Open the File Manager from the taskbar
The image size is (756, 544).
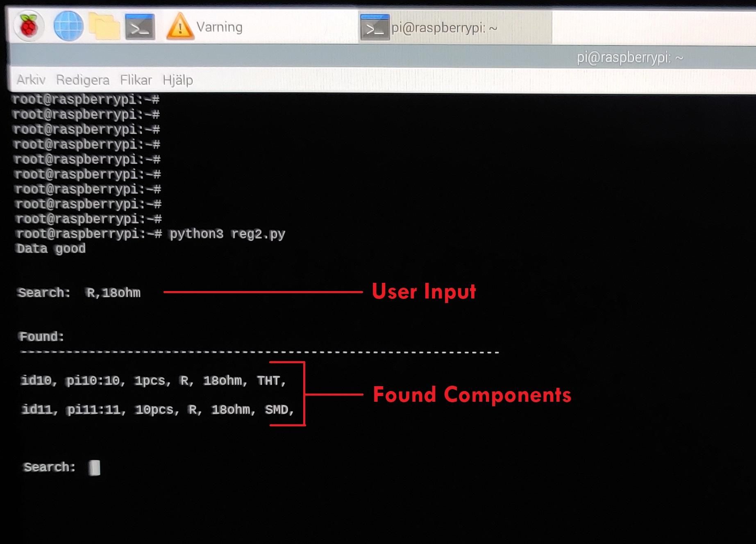click(104, 25)
